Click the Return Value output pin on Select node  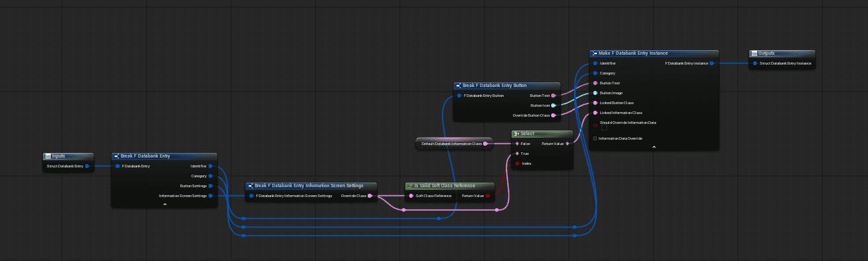click(567, 143)
